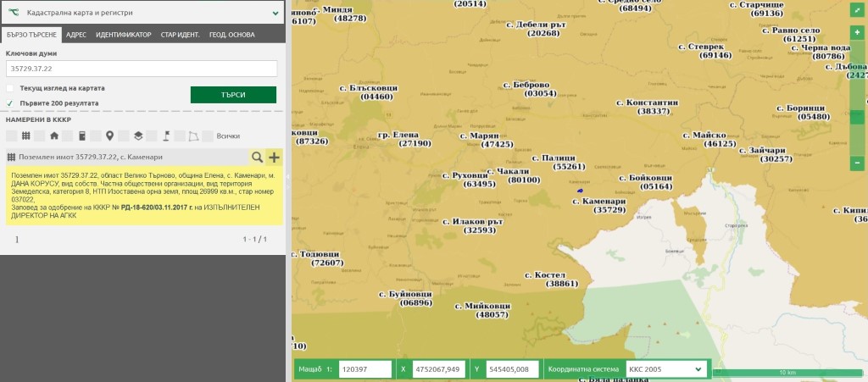Toggle 'Първите 200 резултата' checkbox

(x=10, y=103)
